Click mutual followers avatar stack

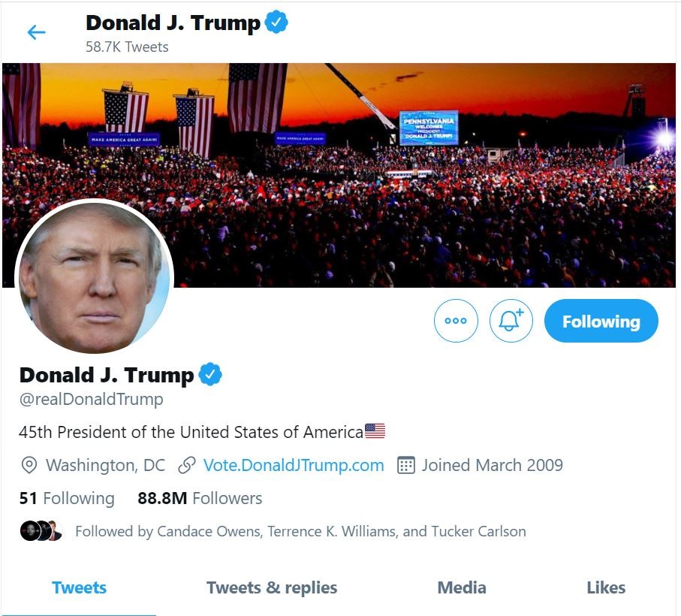coord(41,531)
